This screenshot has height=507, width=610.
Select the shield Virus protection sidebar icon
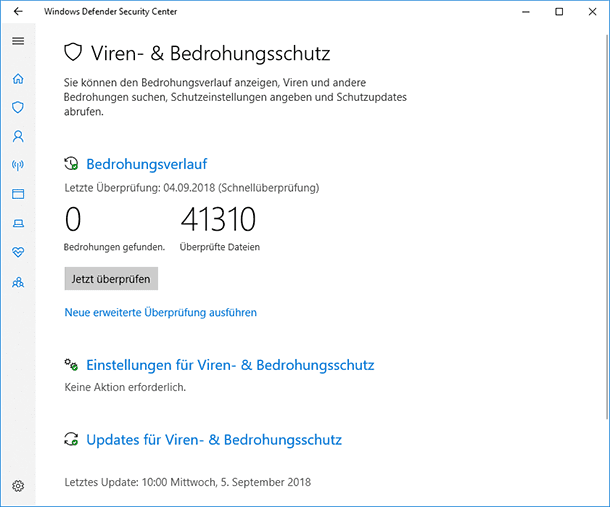pyautogui.click(x=18, y=107)
